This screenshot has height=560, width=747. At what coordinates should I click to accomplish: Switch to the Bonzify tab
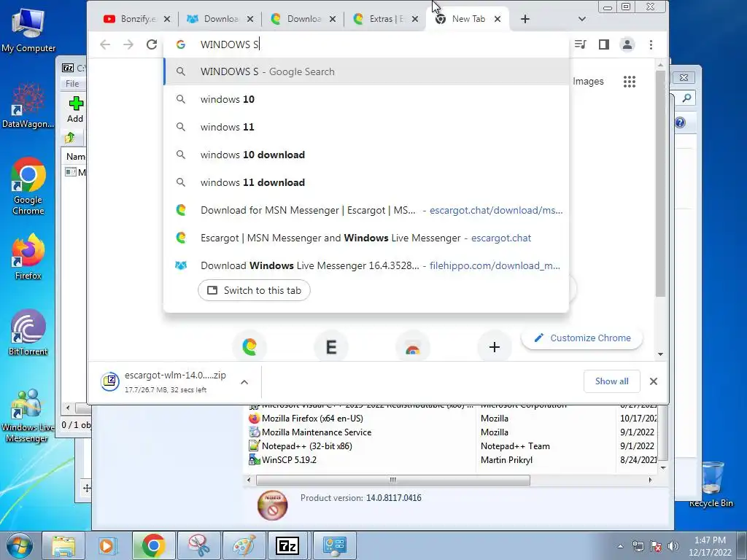[136, 19]
